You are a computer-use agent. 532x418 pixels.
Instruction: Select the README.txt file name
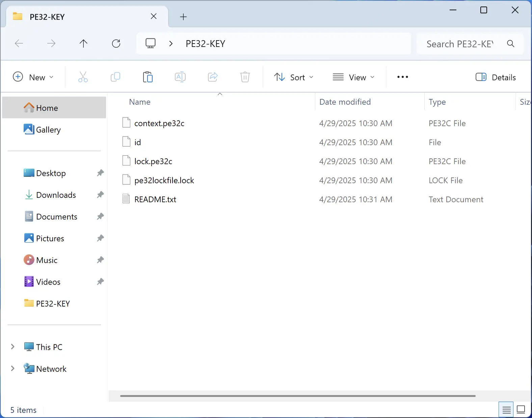coord(155,199)
